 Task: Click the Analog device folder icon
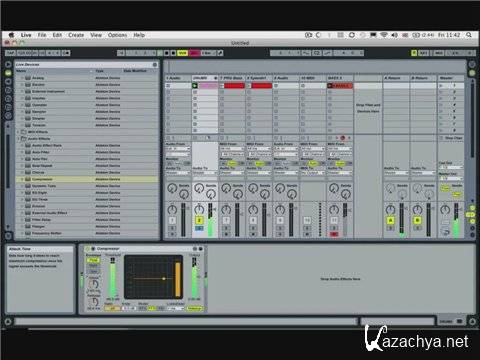coord(28,78)
